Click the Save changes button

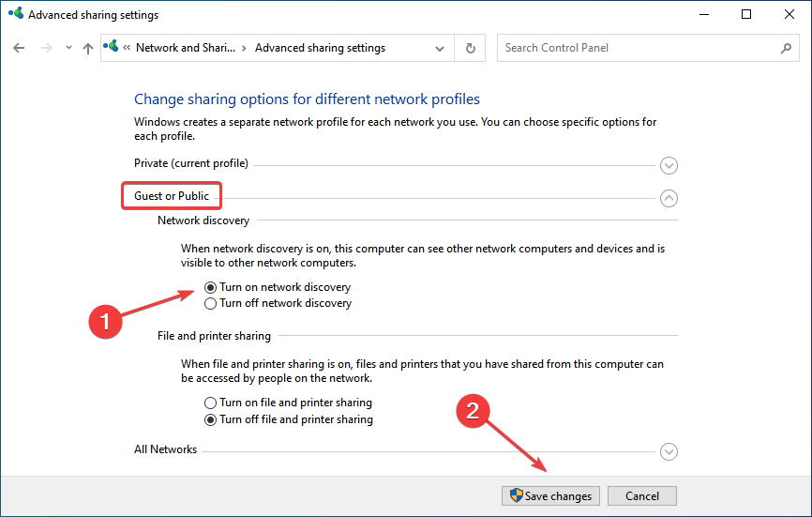549,495
